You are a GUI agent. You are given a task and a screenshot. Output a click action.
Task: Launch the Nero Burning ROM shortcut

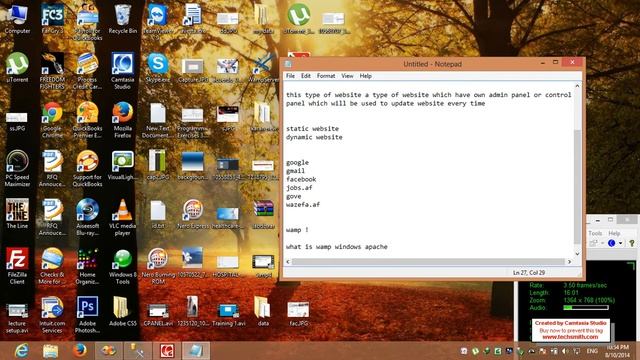158,266
